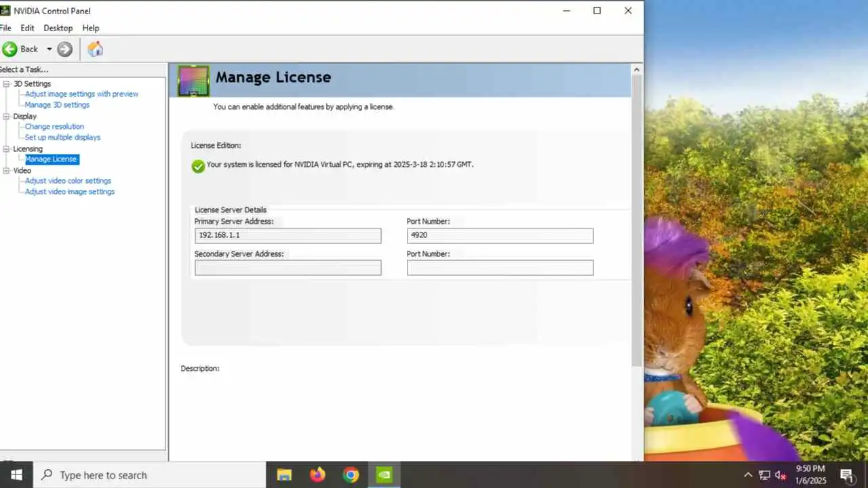Click the secondary Port Number field
This screenshot has width=868, height=488.
[x=500, y=268]
